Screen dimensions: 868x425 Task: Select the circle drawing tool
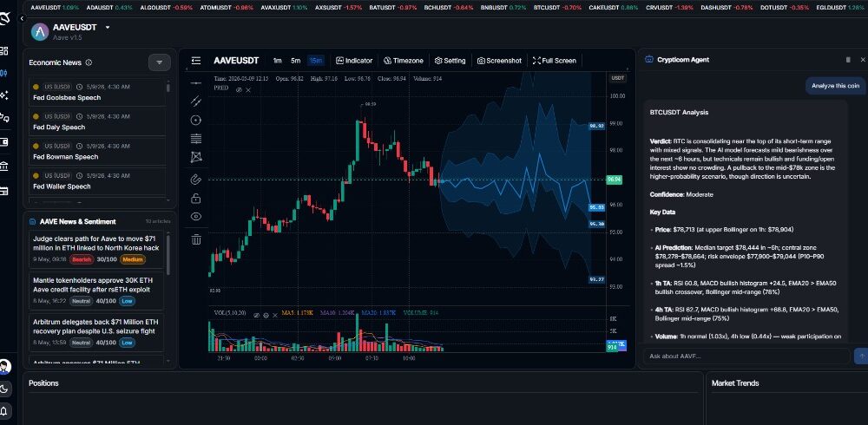196,120
